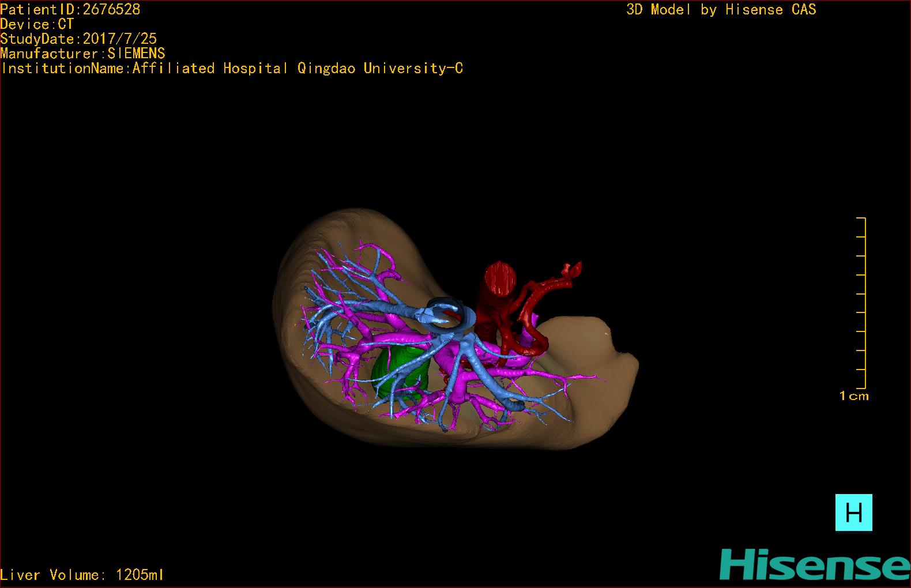Viewport: 911px width, 588px height.
Task: Click the Manufacturer:SIEMENS text
Action: (x=82, y=54)
